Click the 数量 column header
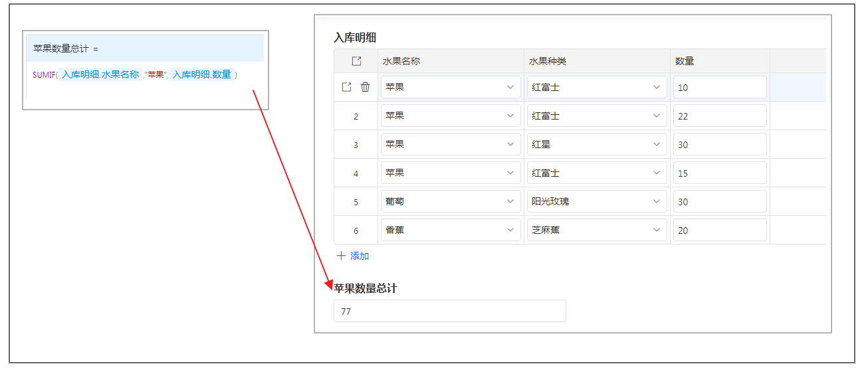The image size is (868, 376). 685,61
